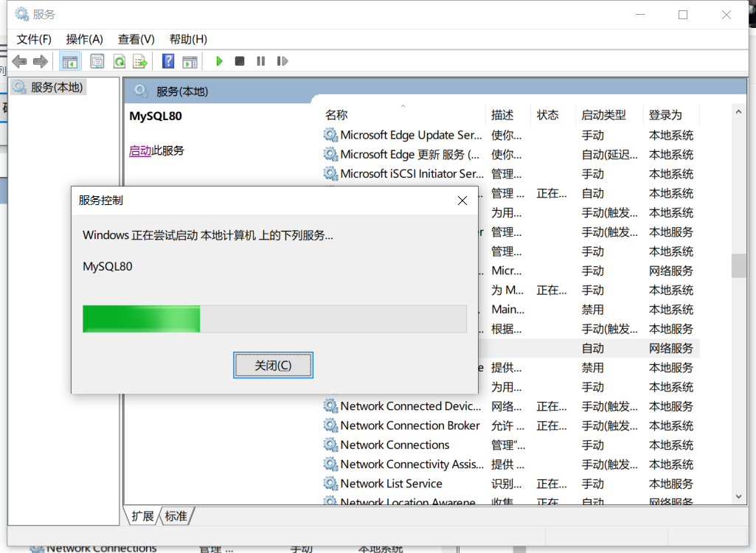The image size is (756, 553).
Task: Select the gear icon of Network Connection Broker
Action: 330,425
